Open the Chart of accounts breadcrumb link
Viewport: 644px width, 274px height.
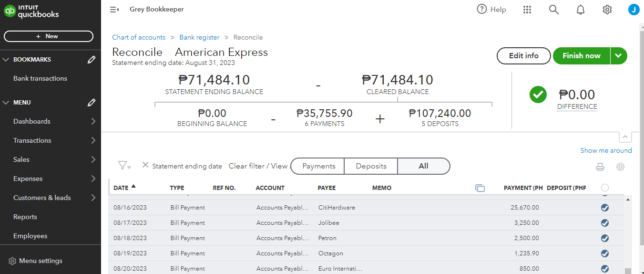coord(139,37)
